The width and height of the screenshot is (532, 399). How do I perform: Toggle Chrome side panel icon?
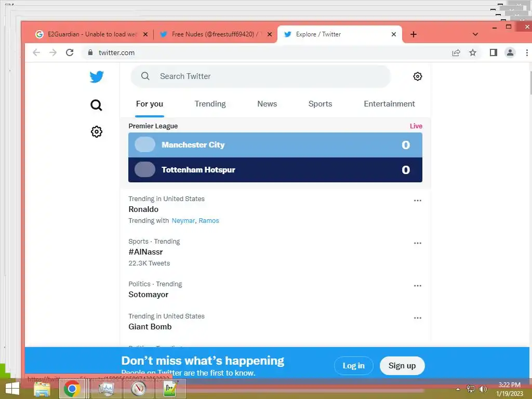(494, 52)
